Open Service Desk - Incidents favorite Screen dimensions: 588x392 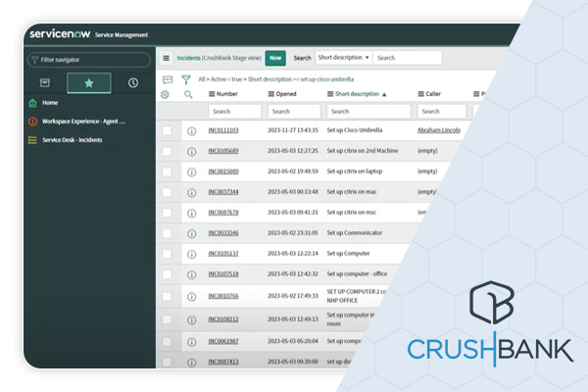tap(72, 140)
